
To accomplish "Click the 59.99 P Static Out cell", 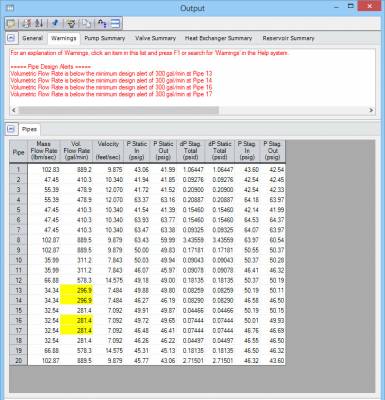I will 163,240.
